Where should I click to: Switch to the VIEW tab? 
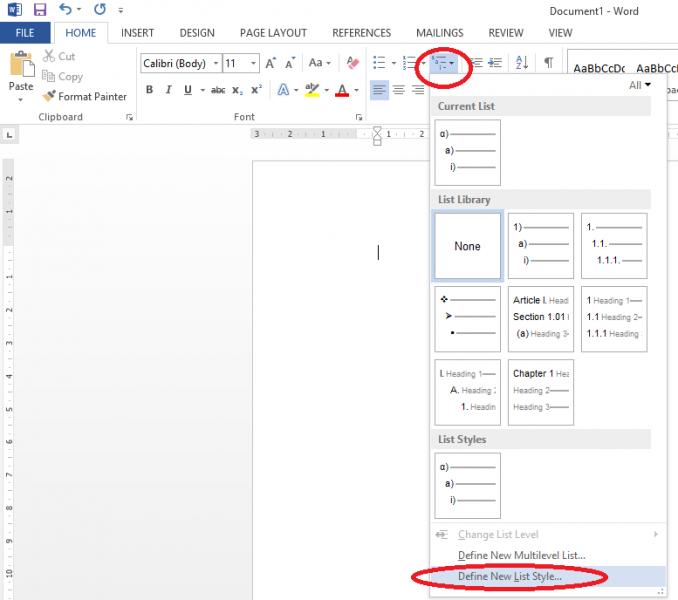click(560, 33)
